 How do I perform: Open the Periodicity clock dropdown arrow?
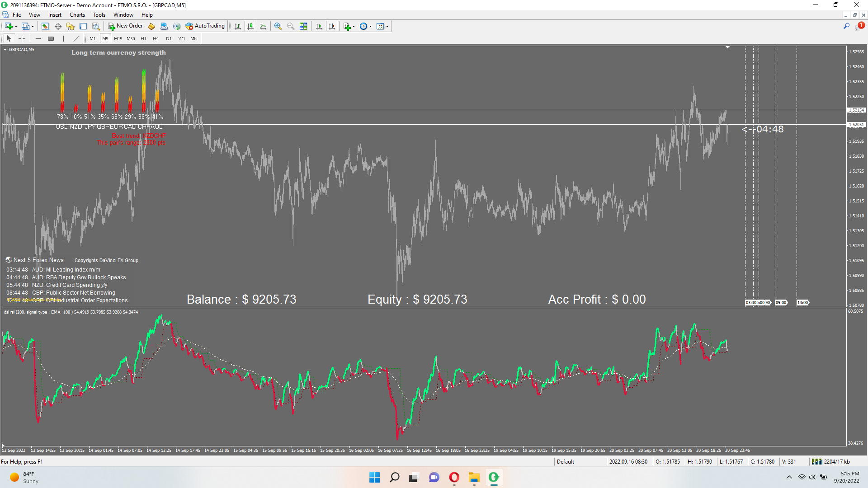tap(370, 26)
